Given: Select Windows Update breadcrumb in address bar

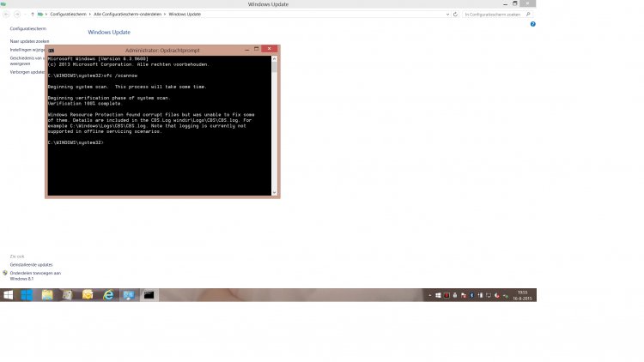Looking at the screenshot, I should click(185, 15).
